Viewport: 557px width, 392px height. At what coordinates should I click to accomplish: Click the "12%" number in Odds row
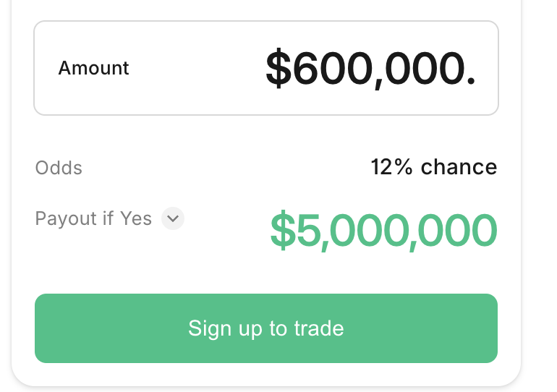tap(392, 167)
